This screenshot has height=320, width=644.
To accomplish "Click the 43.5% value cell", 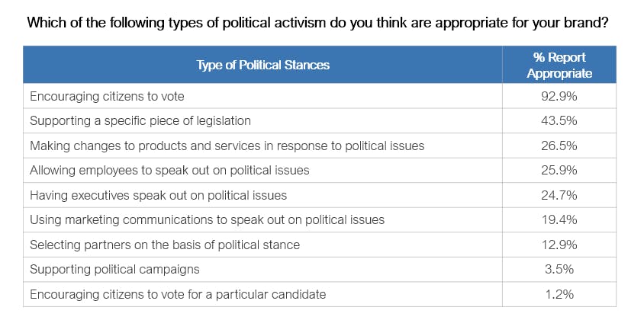I will point(559,120).
